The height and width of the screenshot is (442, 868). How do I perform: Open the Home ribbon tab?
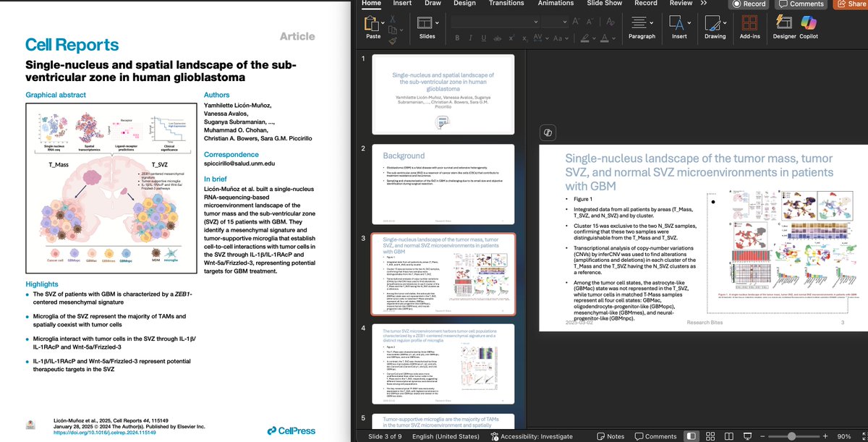[x=371, y=3]
